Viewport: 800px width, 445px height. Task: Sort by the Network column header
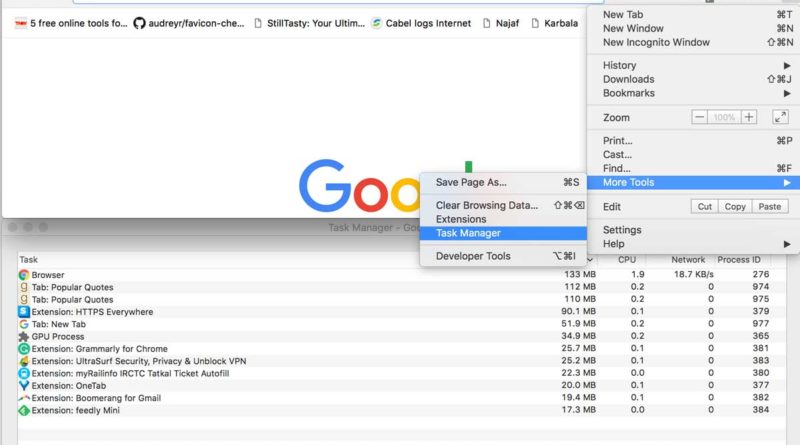(x=688, y=260)
